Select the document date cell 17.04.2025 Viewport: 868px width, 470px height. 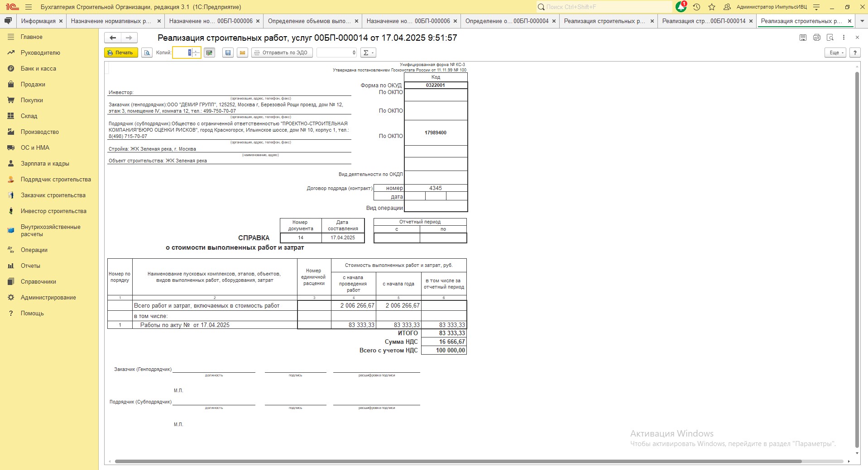coord(343,237)
